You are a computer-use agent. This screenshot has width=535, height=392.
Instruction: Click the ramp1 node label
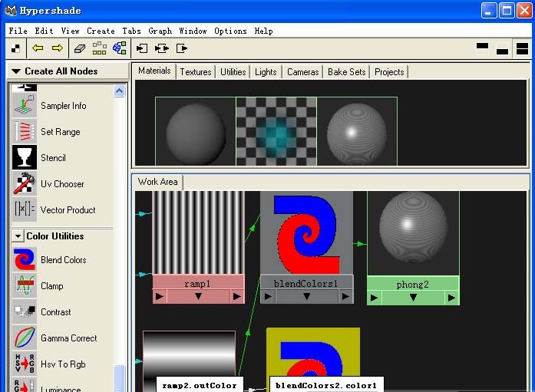tap(198, 283)
